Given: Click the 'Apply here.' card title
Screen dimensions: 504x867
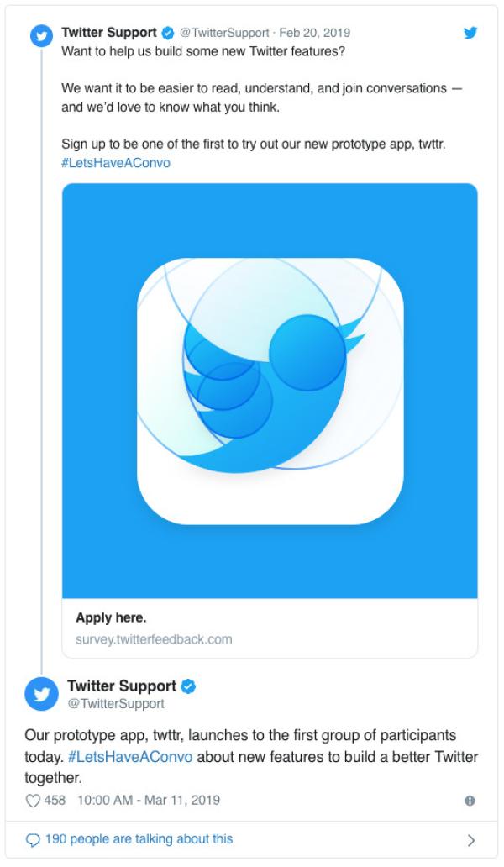Looking at the screenshot, I should click(111, 617).
